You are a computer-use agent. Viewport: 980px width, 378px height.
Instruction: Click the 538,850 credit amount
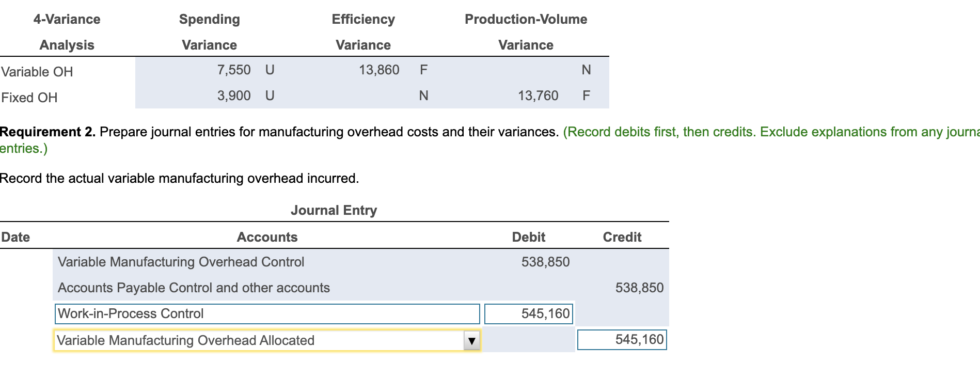(639, 288)
